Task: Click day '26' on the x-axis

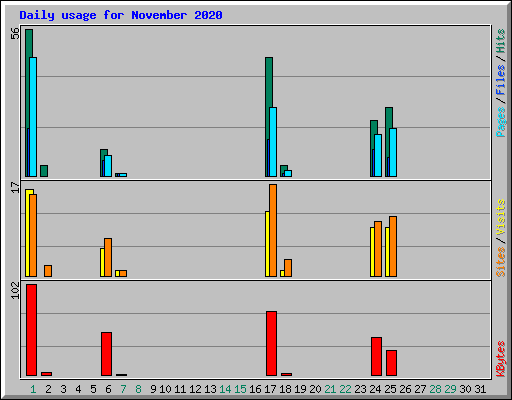Action: click(405, 389)
